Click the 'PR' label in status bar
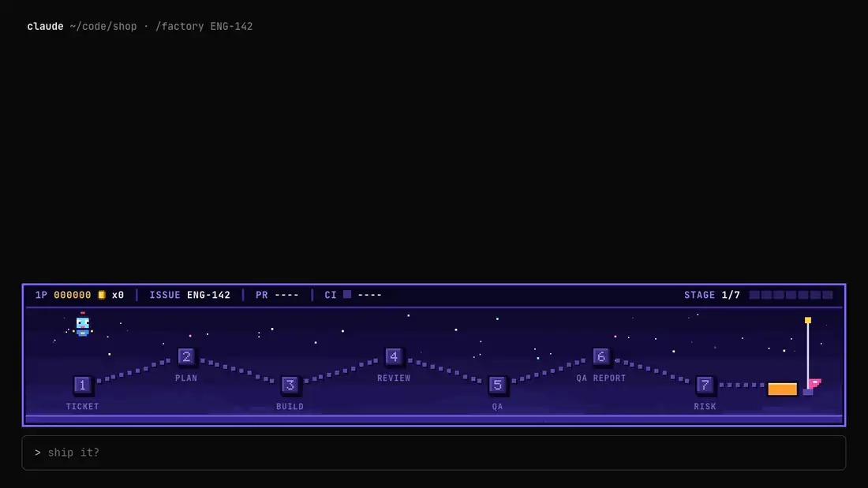Screen dimensions: 868x488 coord(262,295)
